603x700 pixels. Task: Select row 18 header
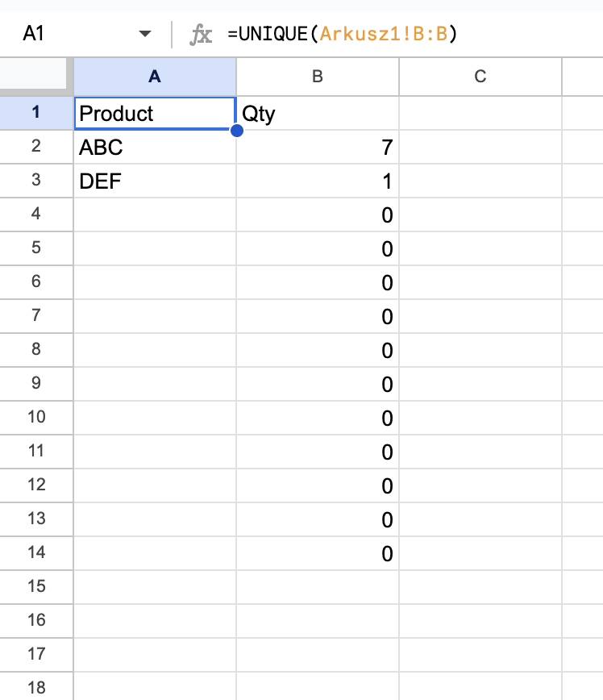click(x=36, y=688)
